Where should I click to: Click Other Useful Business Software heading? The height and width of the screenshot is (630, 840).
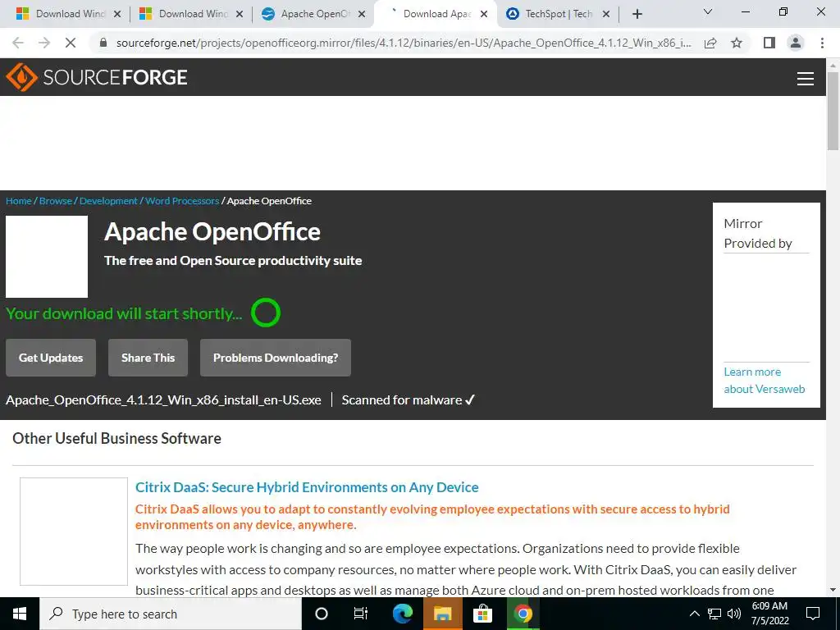click(116, 438)
